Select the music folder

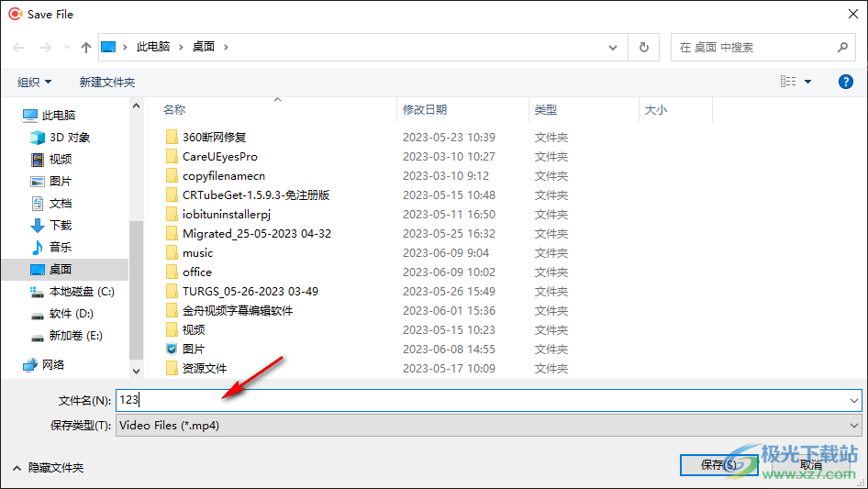tap(197, 253)
